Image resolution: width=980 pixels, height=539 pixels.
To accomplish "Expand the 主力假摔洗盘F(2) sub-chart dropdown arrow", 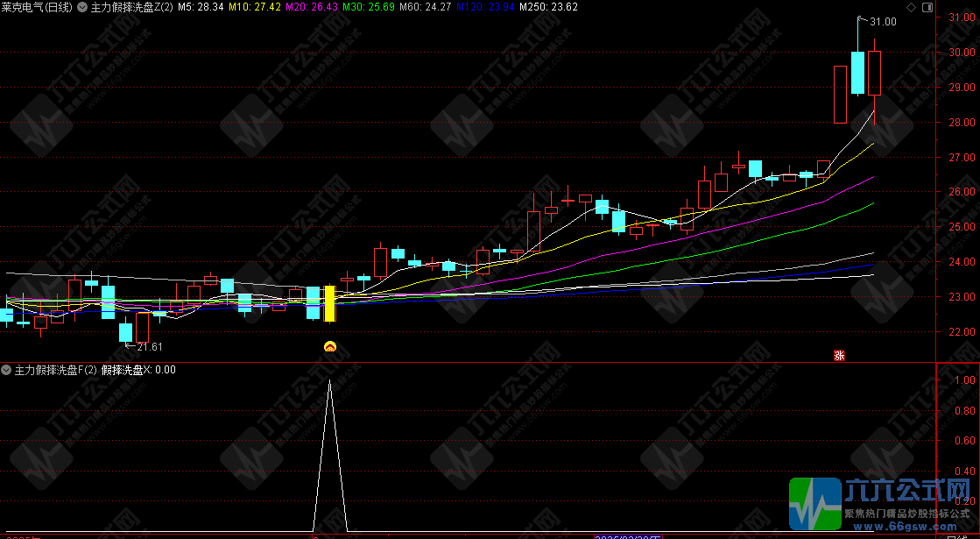I will [x=7, y=370].
